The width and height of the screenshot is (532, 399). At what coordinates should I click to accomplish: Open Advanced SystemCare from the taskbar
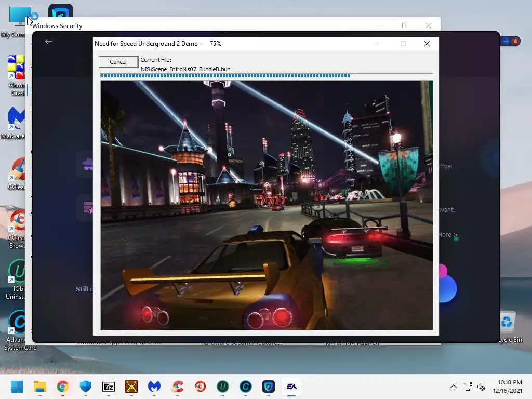pos(246,387)
